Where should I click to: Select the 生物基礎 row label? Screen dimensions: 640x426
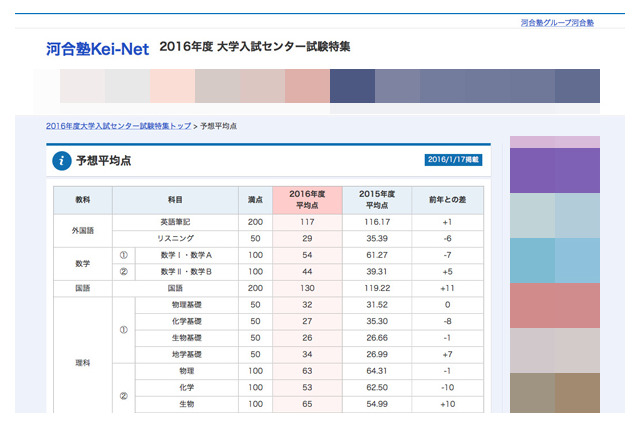click(187, 338)
